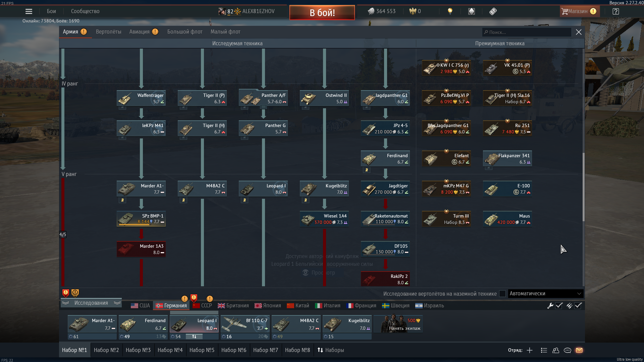Switch to the Малый флот tab
This screenshot has height=362, width=644.
225,32
